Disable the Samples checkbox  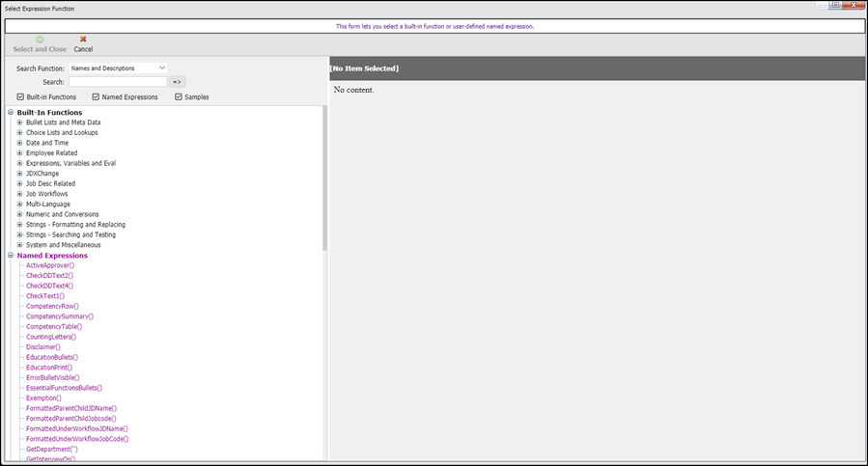(x=179, y=97)
